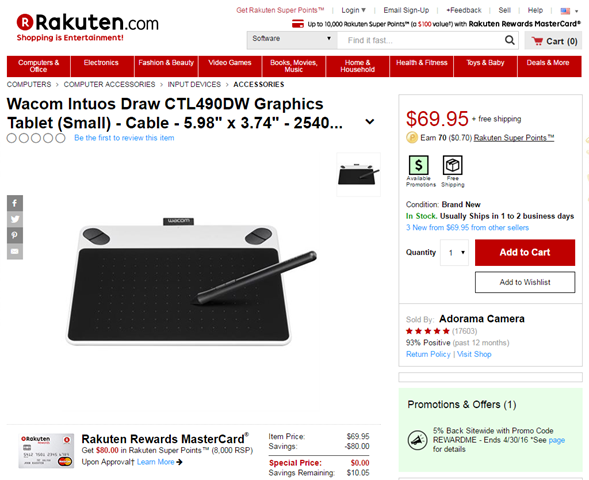Open the Available Promotions dollar icon
The height and width of the screenshot is (480, 589).
pos(418,165)
